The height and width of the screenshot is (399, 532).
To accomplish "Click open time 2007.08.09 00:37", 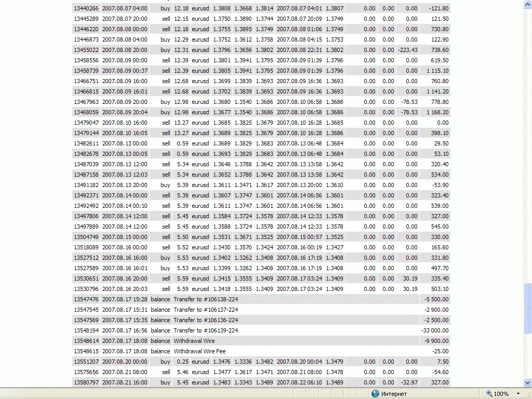I will [125, 71].
